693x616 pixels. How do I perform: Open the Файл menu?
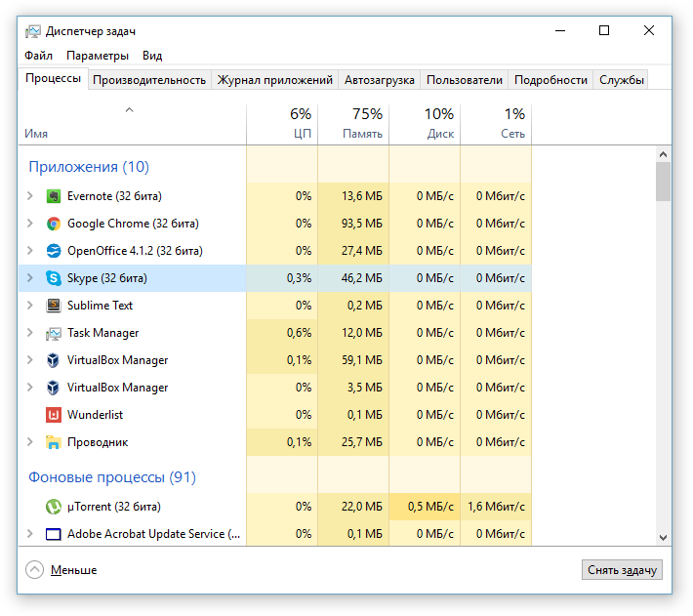click(x=38, y=56)
